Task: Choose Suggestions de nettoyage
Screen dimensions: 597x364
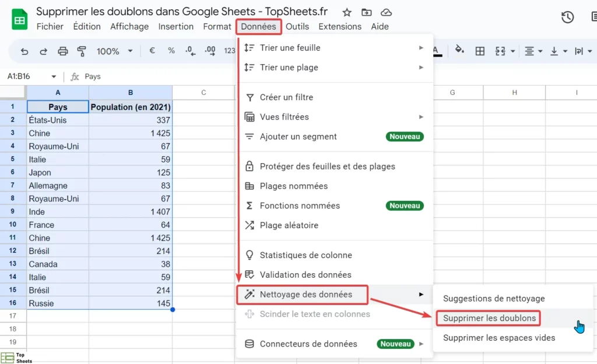Action: pos(513,299)
